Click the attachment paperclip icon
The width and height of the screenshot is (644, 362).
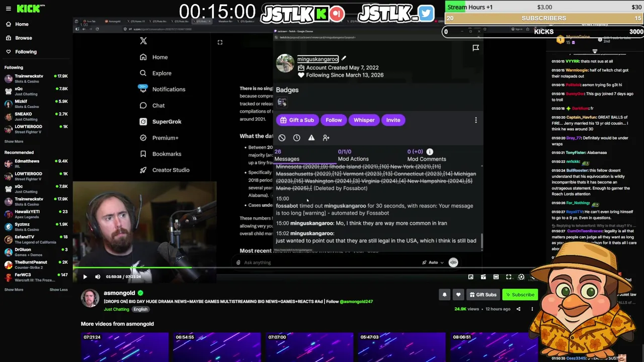238,262
